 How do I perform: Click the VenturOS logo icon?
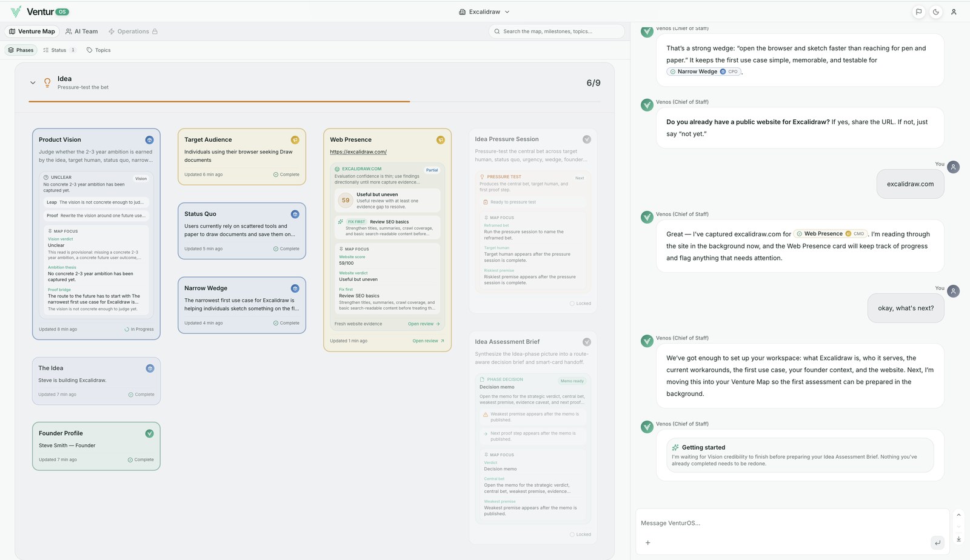tap(16, 12)
